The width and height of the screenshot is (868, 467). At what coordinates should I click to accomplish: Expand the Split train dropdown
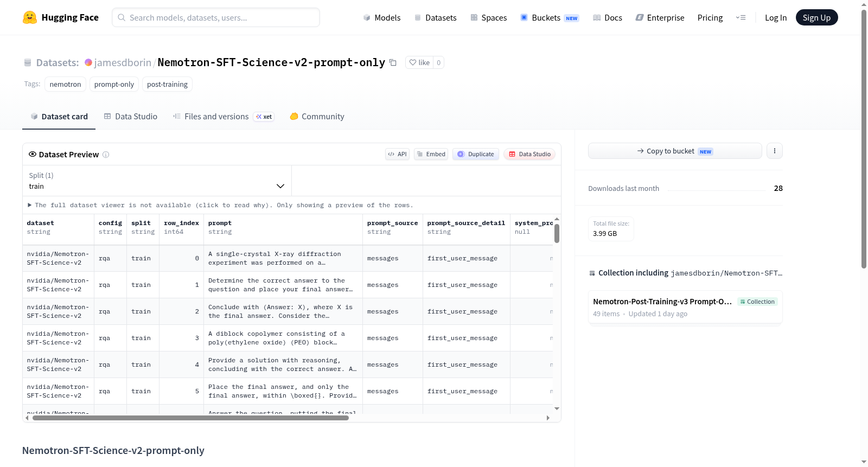157,181
